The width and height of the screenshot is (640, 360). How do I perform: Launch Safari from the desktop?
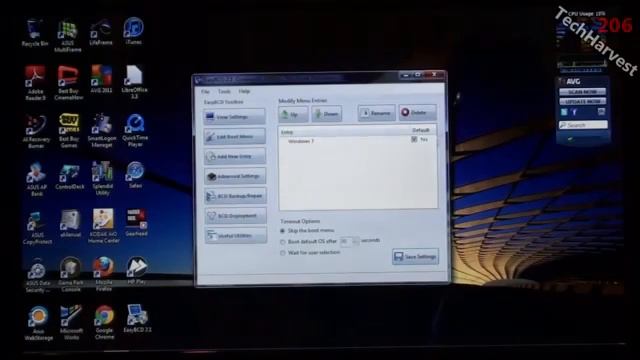pos(135,175)
